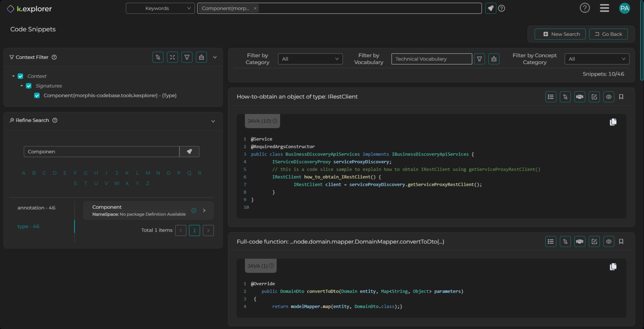Click the copy icon for the Java snippet
The width and height of the screenshot is (644, 329).
(613, 122)
